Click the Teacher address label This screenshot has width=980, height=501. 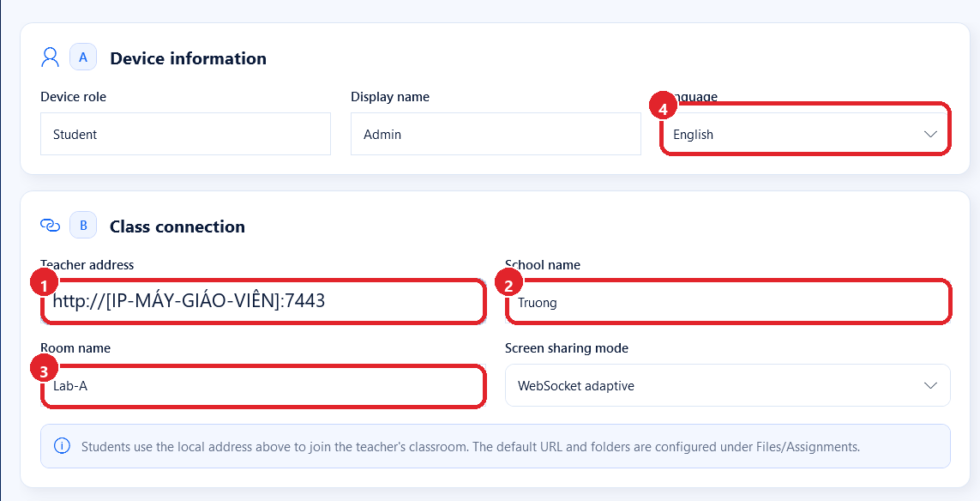tap(87, 264)
